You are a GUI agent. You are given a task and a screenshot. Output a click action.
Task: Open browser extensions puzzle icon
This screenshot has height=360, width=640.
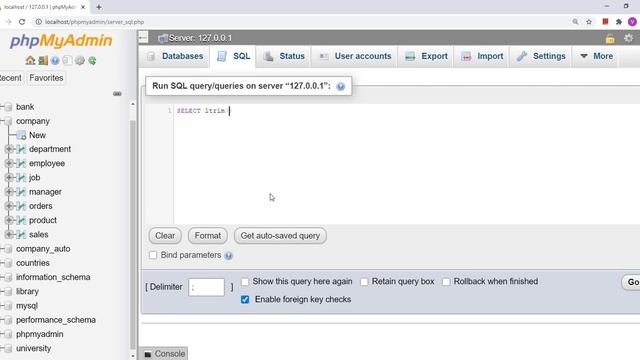click(x=619, y=22)
